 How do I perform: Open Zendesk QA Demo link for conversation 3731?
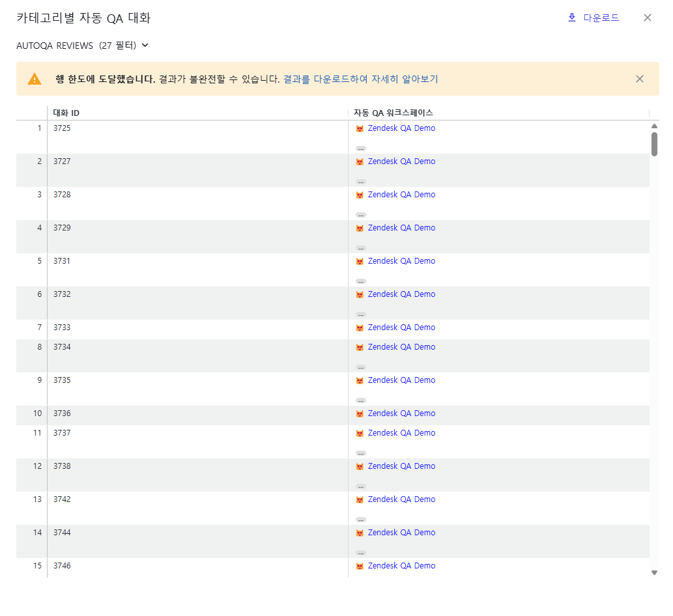click(x=401, y=261)
